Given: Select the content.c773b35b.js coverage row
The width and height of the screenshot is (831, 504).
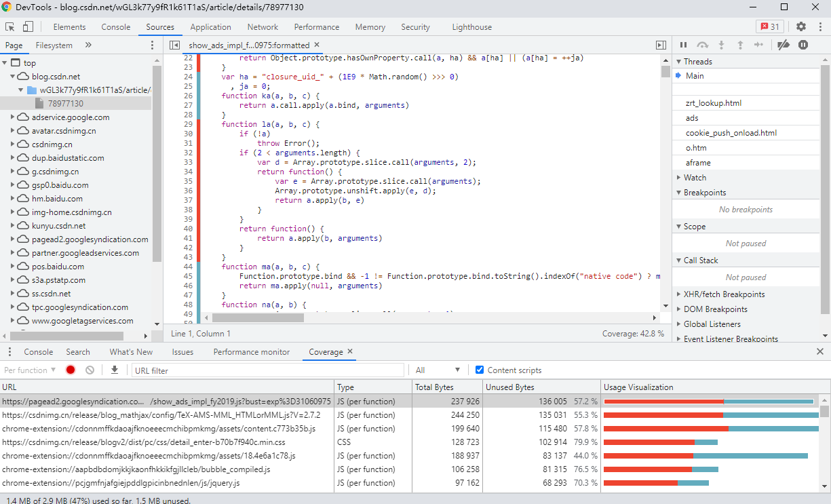Looking at the screenshot, I should pos(159,429).
